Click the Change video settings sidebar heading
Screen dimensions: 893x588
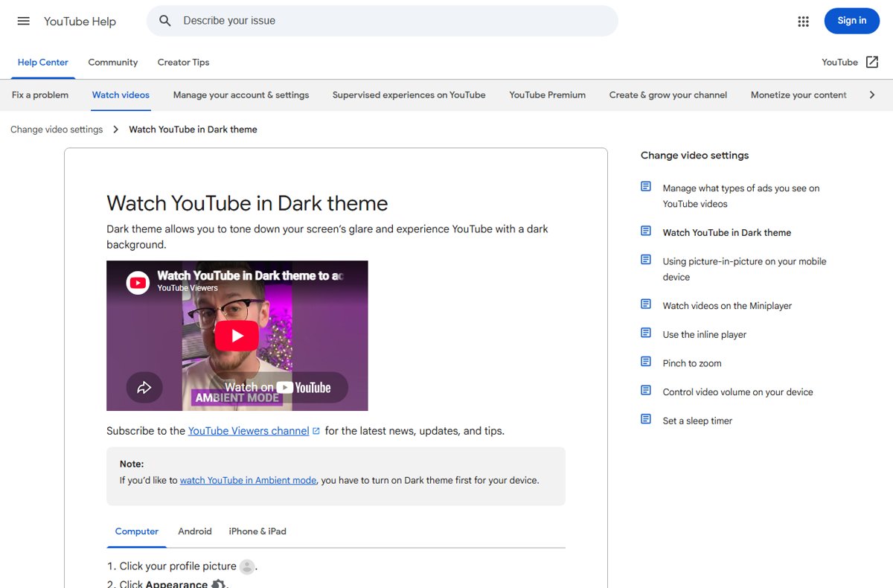(694, 156)
